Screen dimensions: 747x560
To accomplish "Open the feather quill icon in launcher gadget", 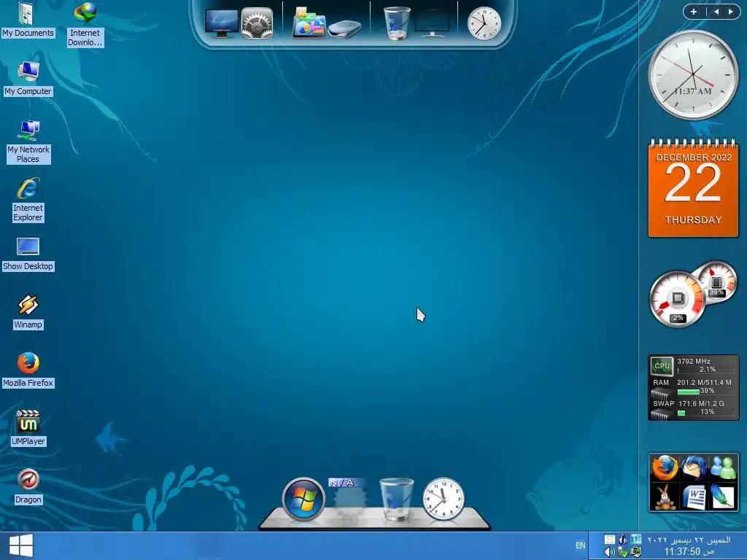I will click(723, 497).
